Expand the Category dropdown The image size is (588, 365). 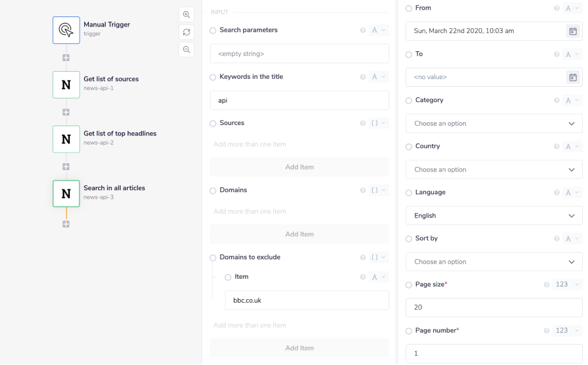(x=494, y=124)
